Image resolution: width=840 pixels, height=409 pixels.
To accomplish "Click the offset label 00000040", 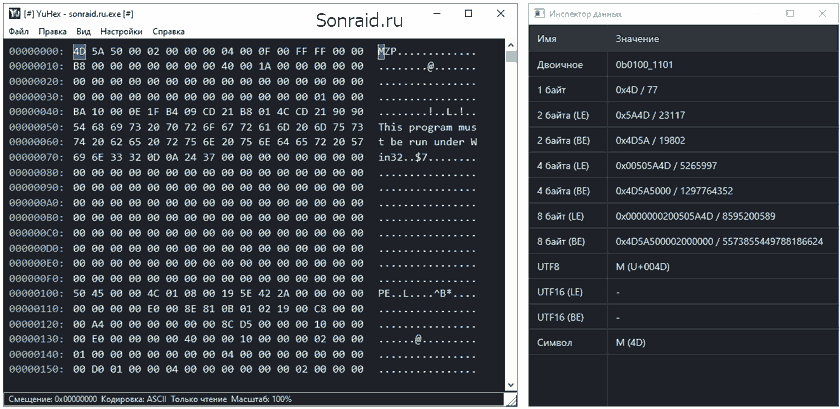I will click(36, 112).
